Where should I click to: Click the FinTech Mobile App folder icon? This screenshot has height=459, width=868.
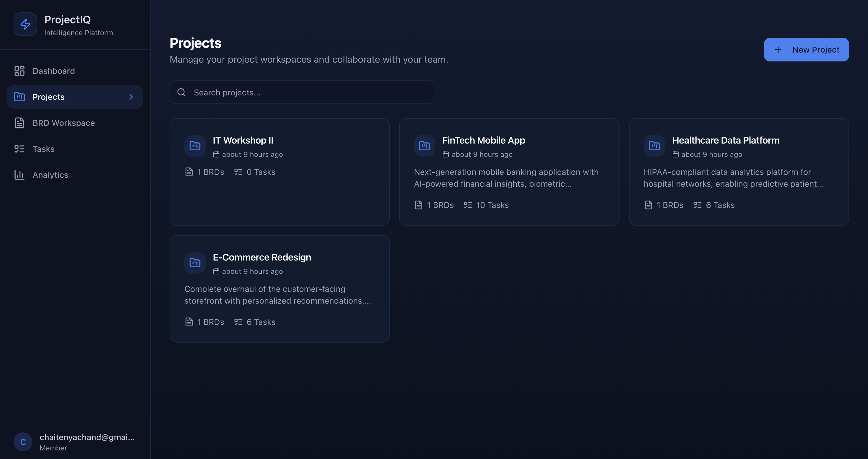point(424,146)
